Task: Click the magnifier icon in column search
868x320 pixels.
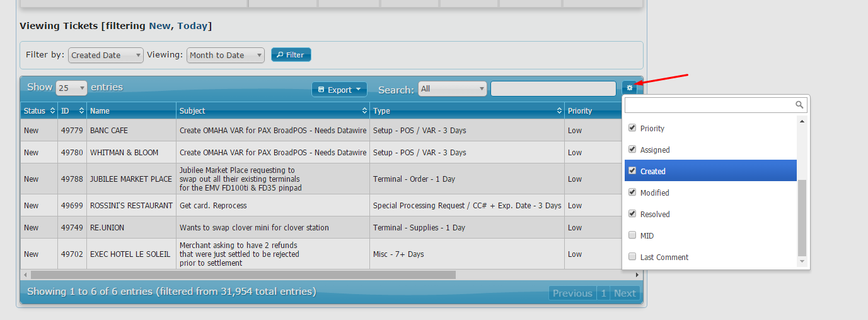Action: pos(799,105)
